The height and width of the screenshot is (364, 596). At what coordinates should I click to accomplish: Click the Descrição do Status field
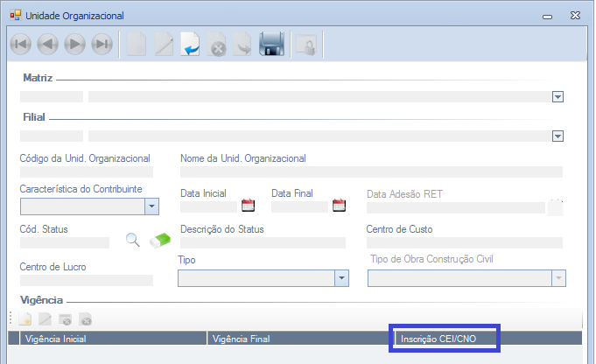[263, 242]
